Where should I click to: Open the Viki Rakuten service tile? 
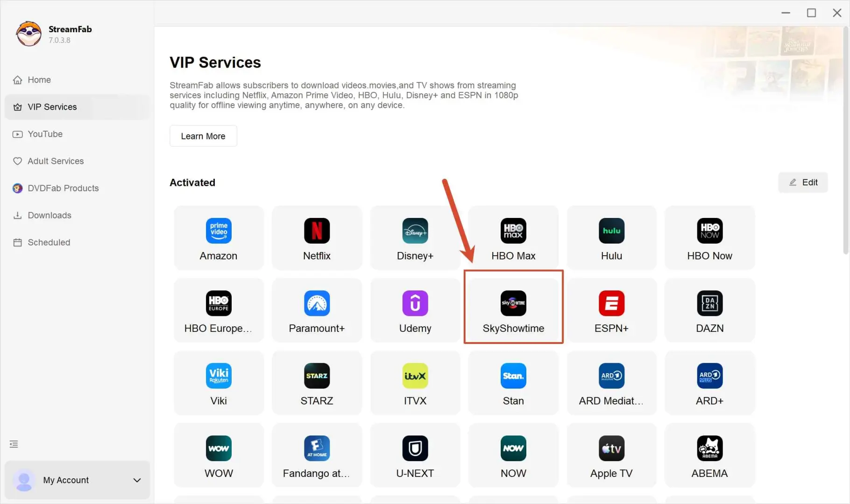(219, 383)
